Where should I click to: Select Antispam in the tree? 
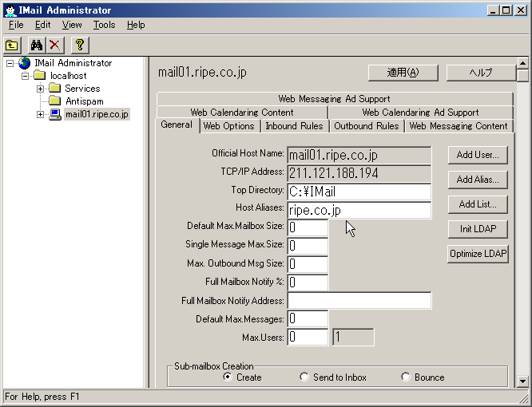click(x=85, y=101)
